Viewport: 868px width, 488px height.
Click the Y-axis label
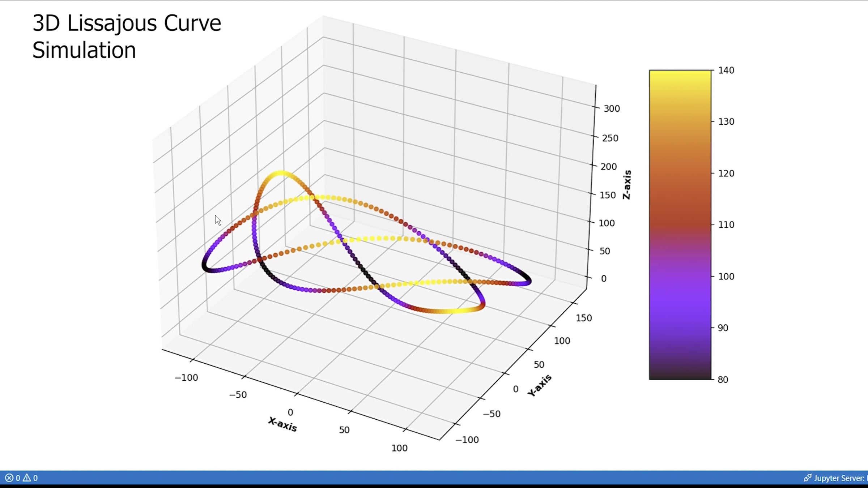[540, 386]
